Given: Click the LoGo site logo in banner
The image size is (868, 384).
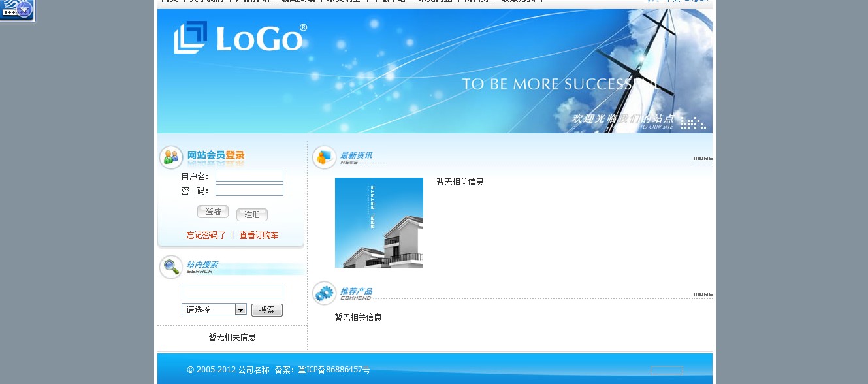Looking at the screenshot, I should tap(240, 38).
